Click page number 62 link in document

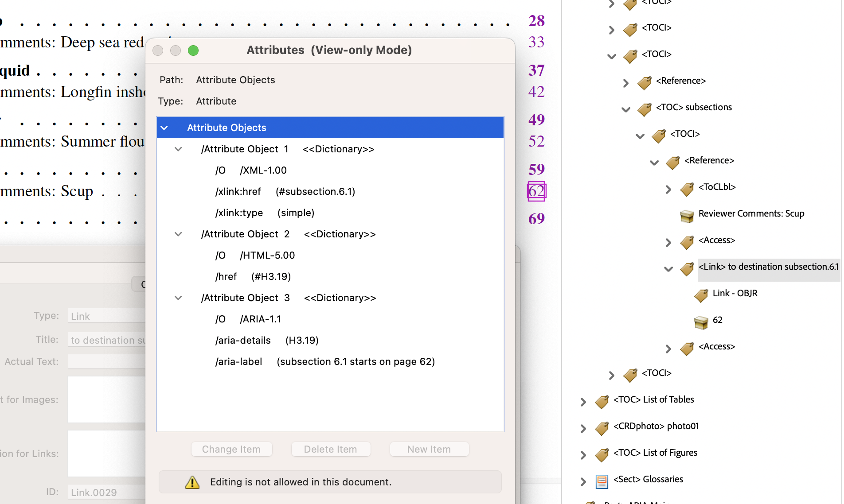(x=536, y=191)
